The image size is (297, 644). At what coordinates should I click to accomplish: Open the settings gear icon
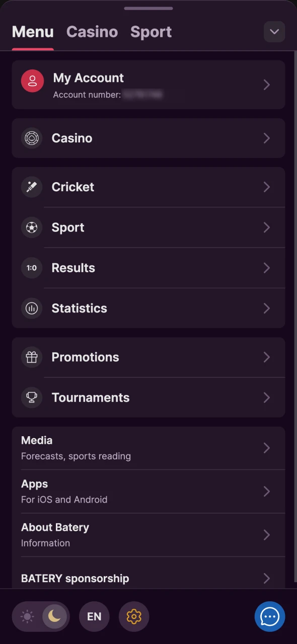point(134,616)
